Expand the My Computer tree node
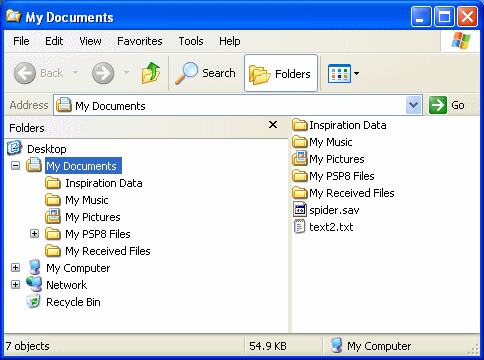484x360 pixels. tap(15, 267)
